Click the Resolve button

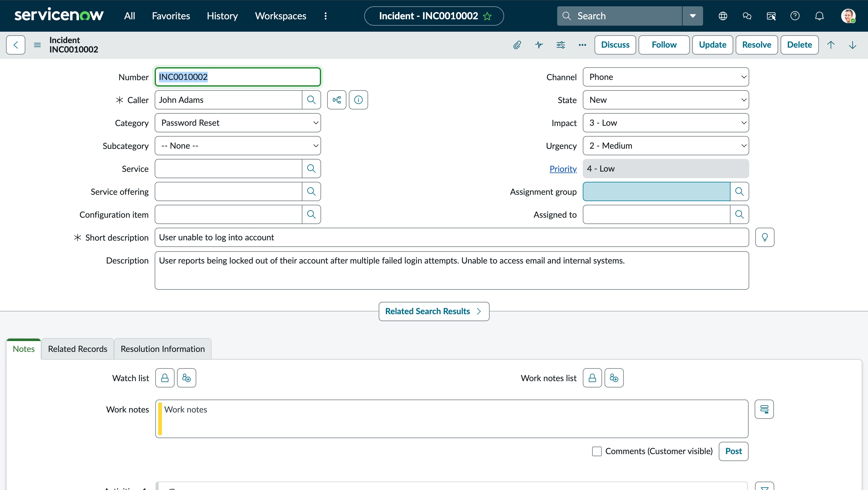pos(756,45)
